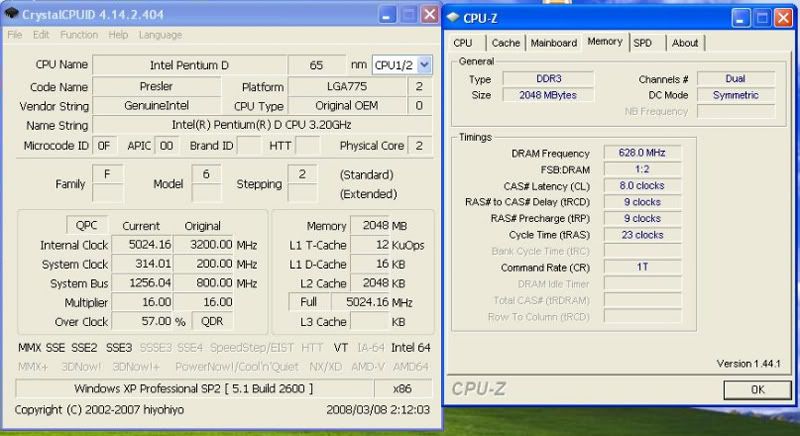800x436 pixels.
Task: Click the CrystalCPUID title bar app icon
Action: coord(11,13)
